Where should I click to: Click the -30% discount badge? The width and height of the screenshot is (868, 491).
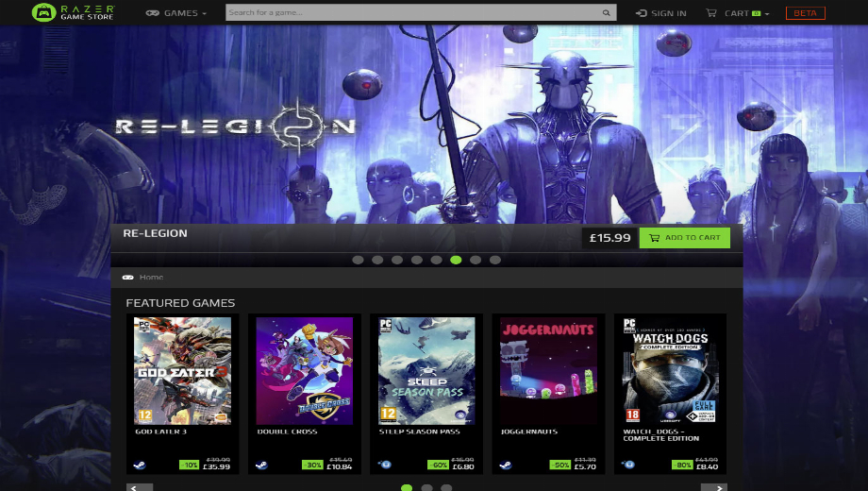click(x=312, y=465)
